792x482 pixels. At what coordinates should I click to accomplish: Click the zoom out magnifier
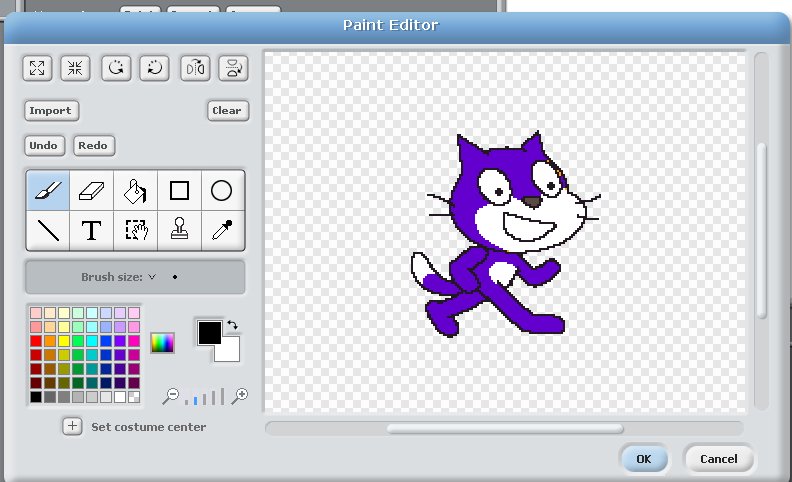pyautogui.click(x=171, y=396)
